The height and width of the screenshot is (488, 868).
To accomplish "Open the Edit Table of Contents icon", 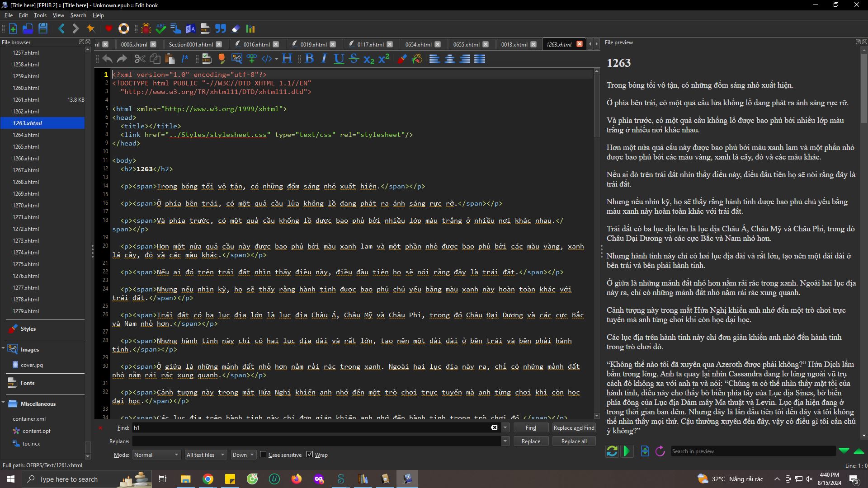I will [176, 29].
